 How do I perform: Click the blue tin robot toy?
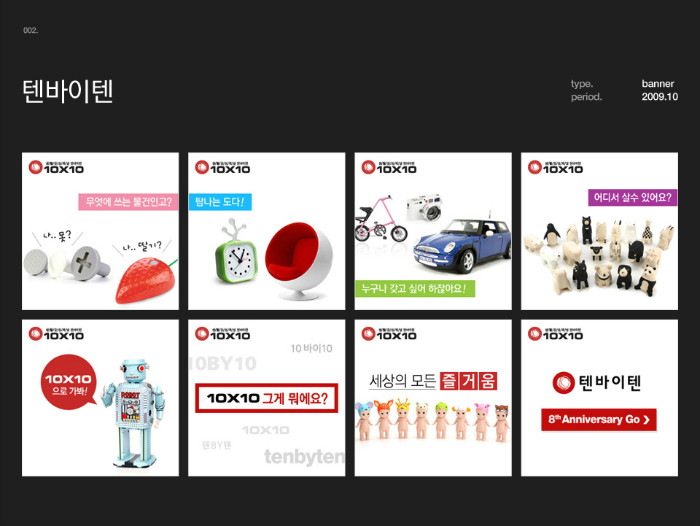pos(133,413)
